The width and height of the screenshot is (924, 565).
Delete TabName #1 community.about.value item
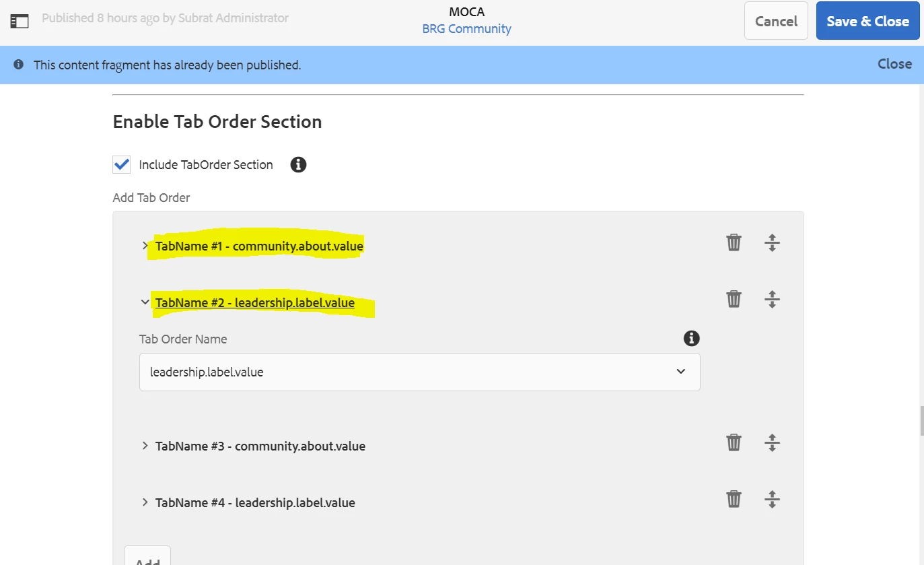(734, 242)
